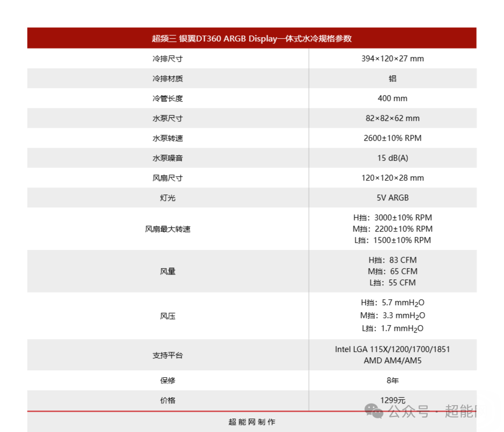Viewport: 504px width, 432px height.
Task: Click the 5V ARGB value
Action: (x=392, y=198)
